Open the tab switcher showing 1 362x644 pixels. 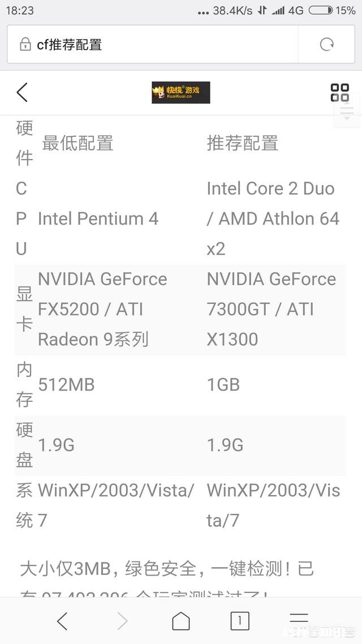239,621
